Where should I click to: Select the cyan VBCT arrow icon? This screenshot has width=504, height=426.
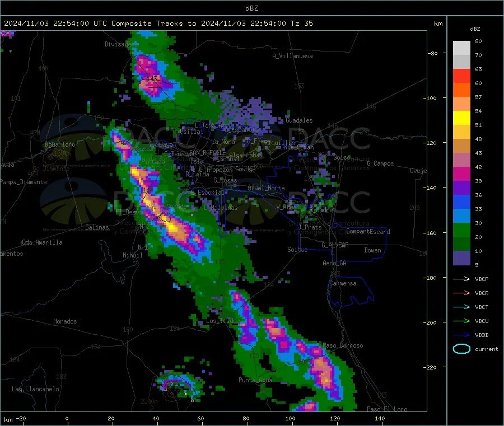[461, 307]
